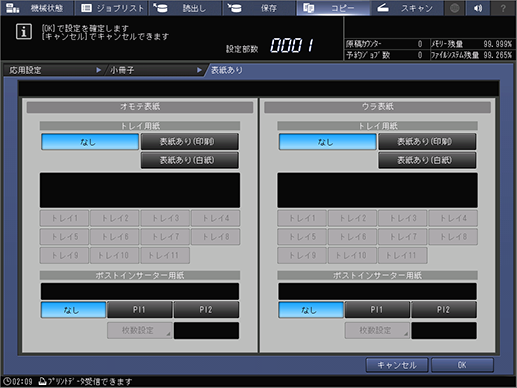Screen dimensions: 517x388
Task: Choose トレイ3 in オモテ表紙 panel
Action: pyautogui.click(x=165, y=218)
